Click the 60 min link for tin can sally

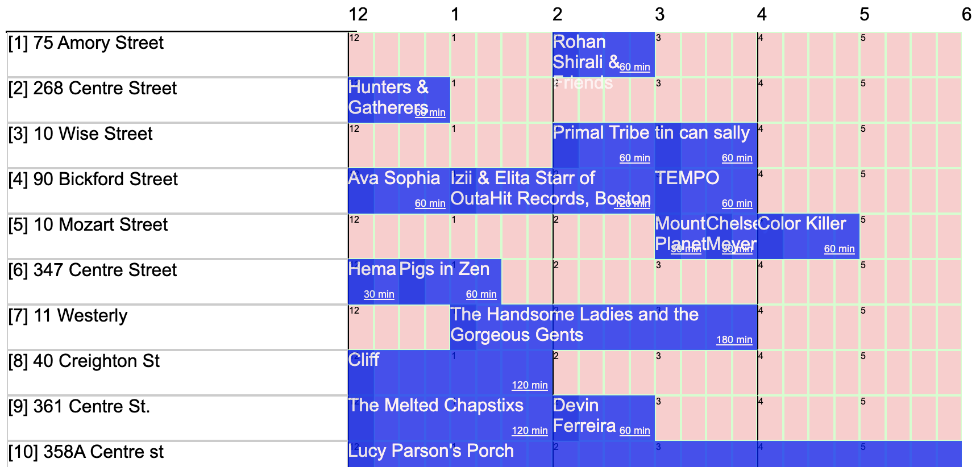pyautogui.click(x=737, y=158)
